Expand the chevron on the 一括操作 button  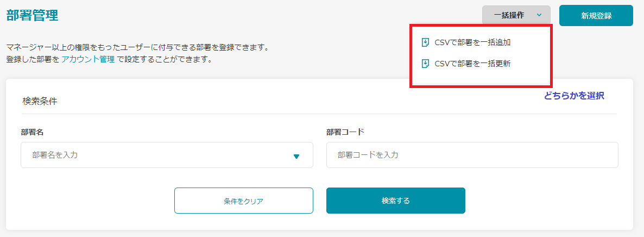click(x=539, y=15)
